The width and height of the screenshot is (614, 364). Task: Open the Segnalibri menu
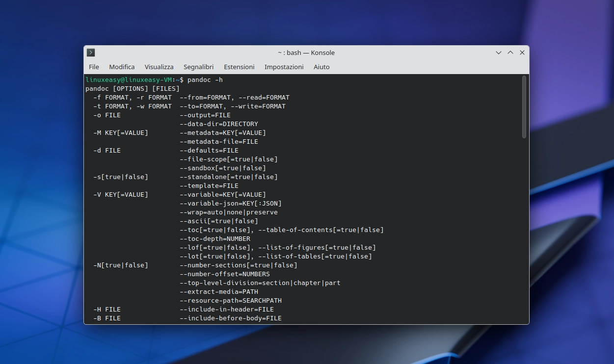(199, 67)
